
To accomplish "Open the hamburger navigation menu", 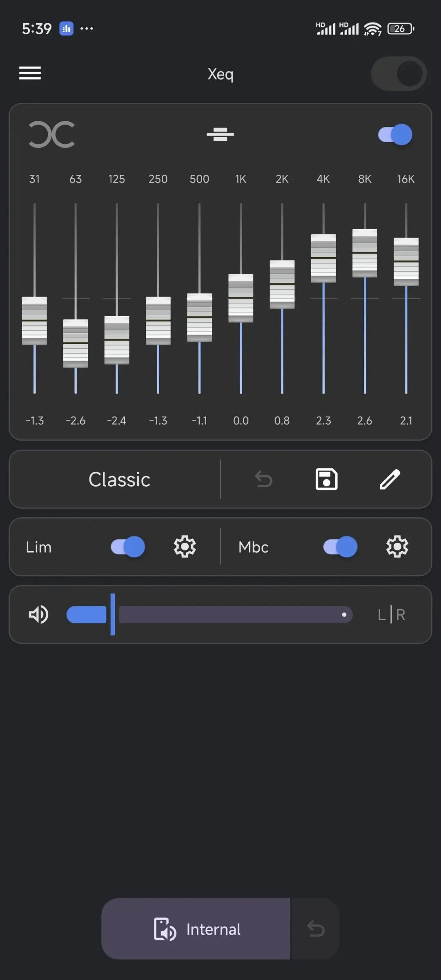I will coord(30,73).
